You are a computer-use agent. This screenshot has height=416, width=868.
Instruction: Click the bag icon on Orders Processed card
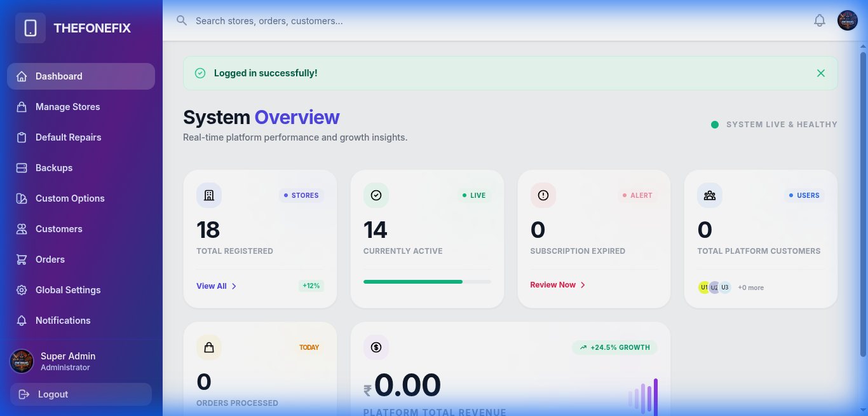[x=209, y=347]
